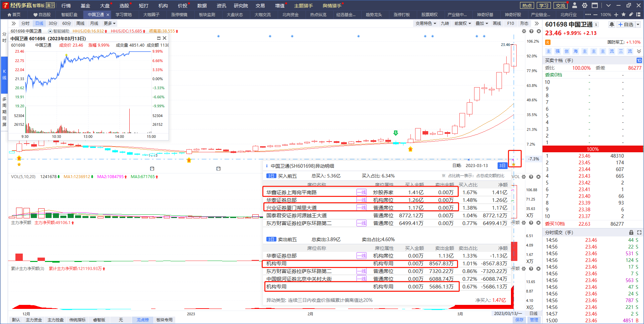Switch chart to 日线 period
644x324 pixels.
click(x=39, y=23)
